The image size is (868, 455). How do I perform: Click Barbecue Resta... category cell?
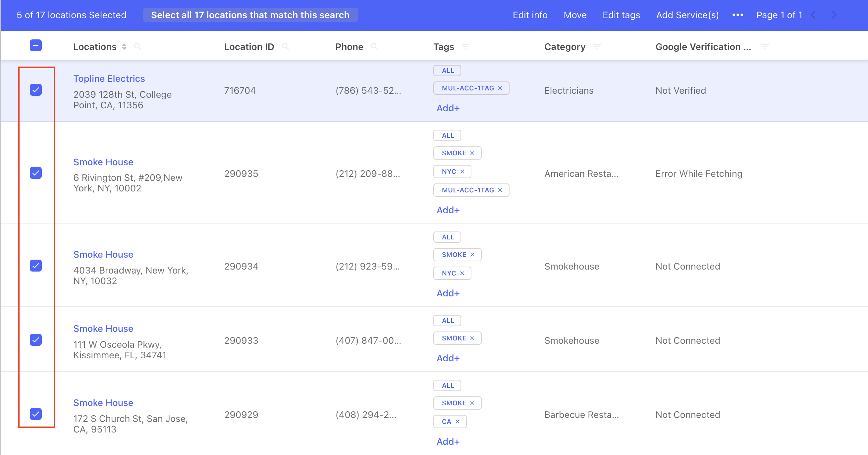(x=581, y=415)
